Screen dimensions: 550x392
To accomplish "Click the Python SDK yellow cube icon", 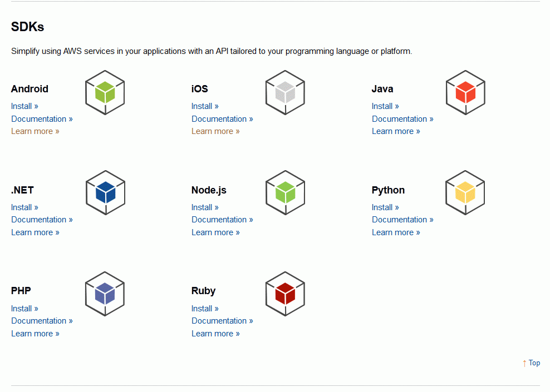I will click(x=465, y=193).
